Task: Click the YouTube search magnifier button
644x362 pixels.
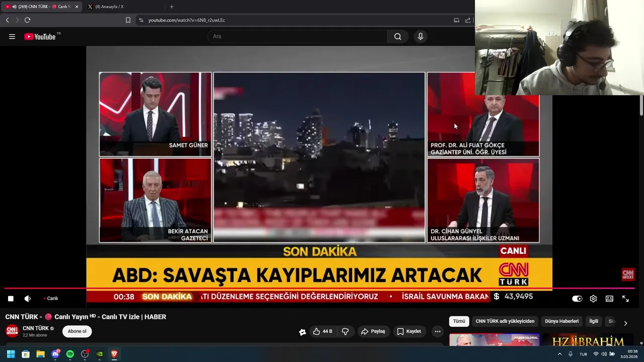Action: point(397,36)
